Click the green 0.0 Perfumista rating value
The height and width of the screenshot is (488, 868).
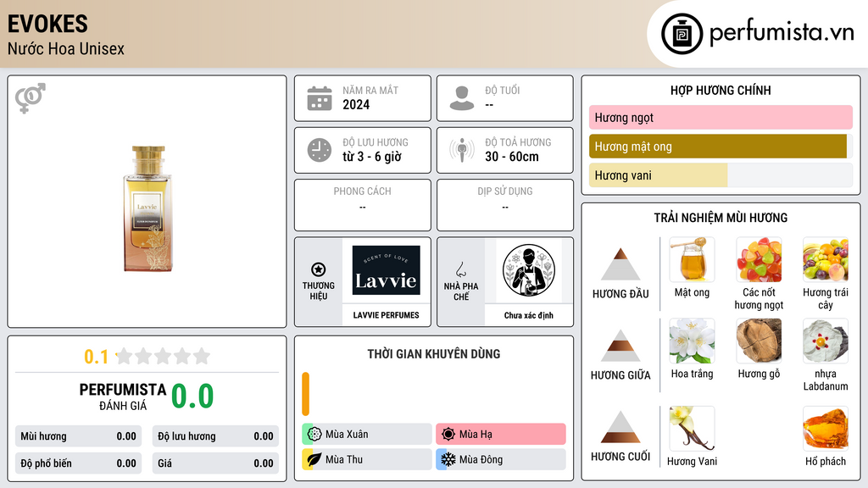pyautogui.click(x=192, y=396)
